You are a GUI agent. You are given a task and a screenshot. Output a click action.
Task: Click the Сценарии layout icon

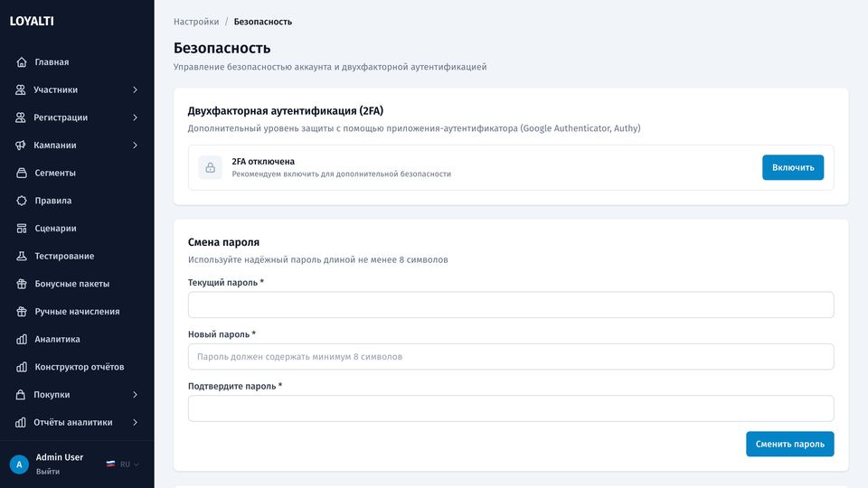(x=22, y=228)
